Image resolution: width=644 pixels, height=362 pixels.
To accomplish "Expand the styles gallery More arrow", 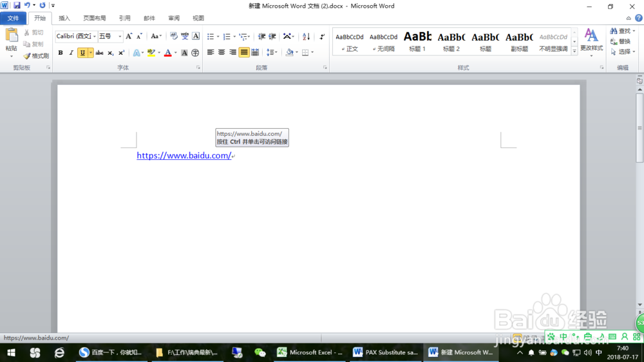I will click(x=574, y=51).
